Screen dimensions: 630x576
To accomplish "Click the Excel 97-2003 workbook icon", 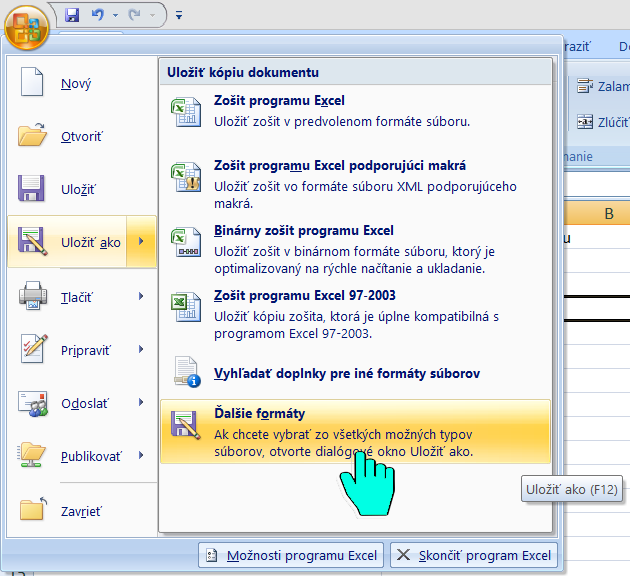I will tap(186, 307).
